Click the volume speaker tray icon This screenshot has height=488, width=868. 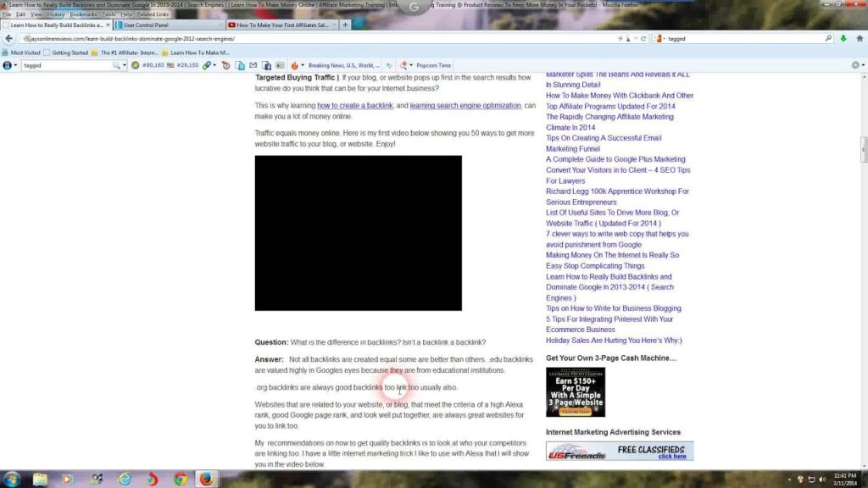[822, 480]
